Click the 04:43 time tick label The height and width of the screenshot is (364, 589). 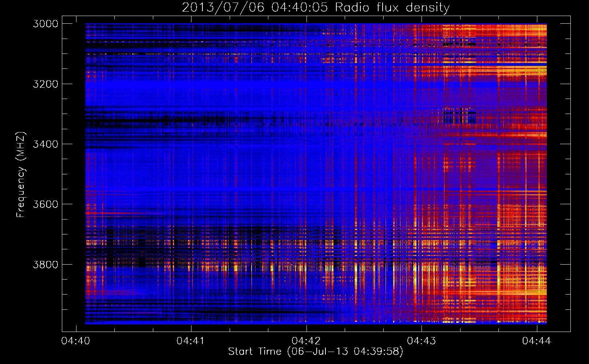click(x=421, y=341)
